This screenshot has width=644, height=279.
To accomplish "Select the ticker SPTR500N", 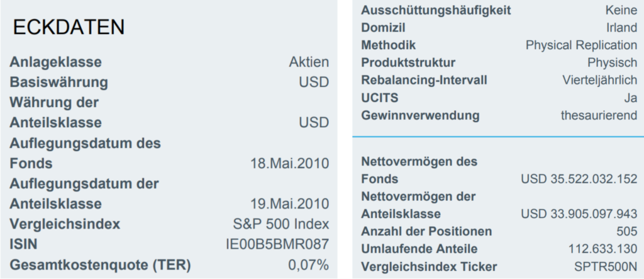I will 606,266.
